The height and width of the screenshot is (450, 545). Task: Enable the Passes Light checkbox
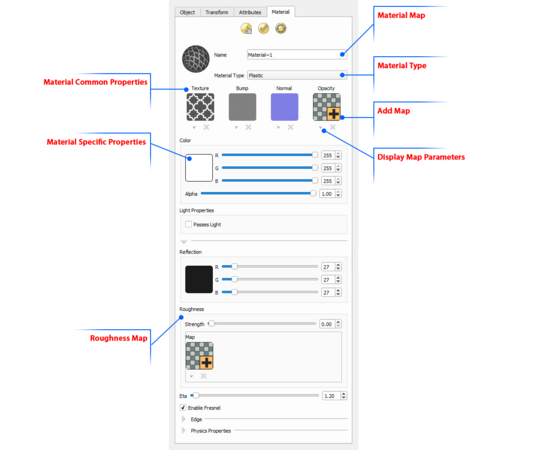coord(188,224)
